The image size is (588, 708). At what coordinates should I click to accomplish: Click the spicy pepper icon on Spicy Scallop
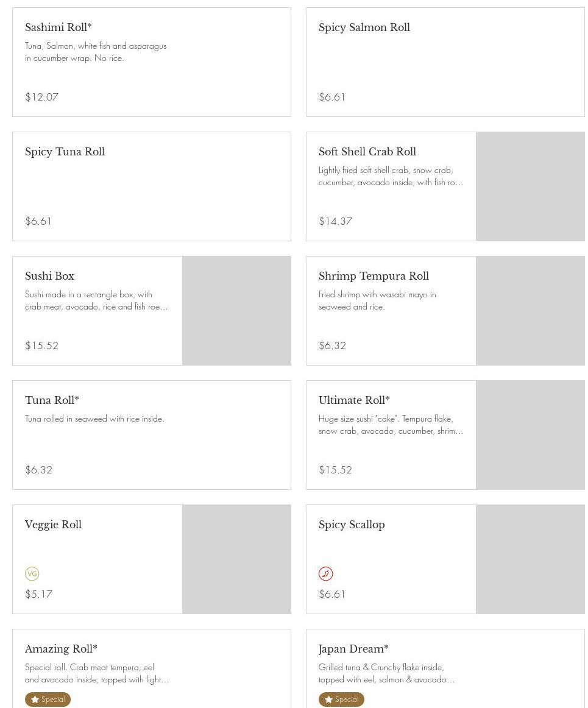click(x=325, y=573)
